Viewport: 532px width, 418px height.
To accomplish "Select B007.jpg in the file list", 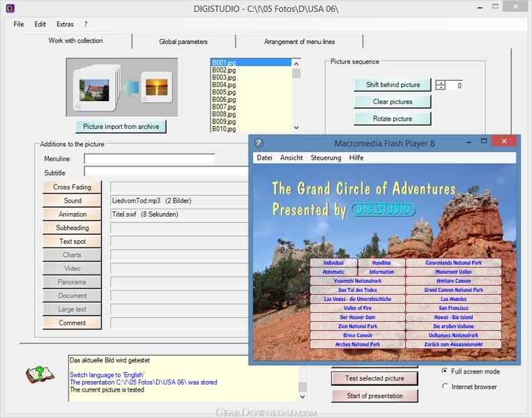I will click(251, 107).
